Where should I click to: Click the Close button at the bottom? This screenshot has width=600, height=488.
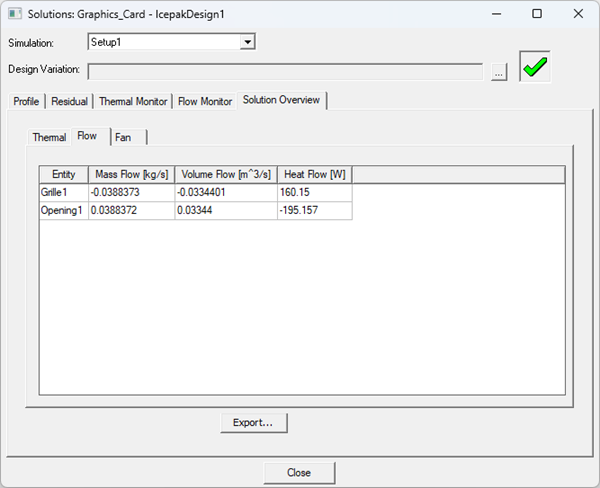(299, 473)
